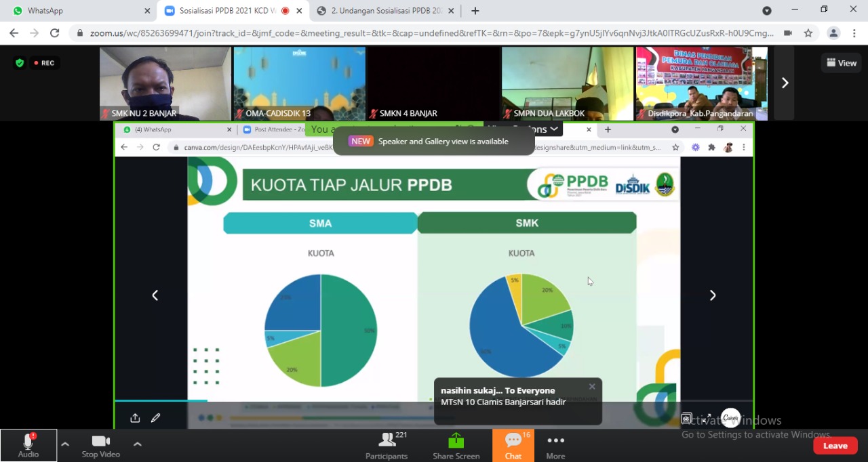The width and height of the screenshot is (868, 462).
Task: Open the More options menu
Action: pyautogui.click(x=555, y=445)
